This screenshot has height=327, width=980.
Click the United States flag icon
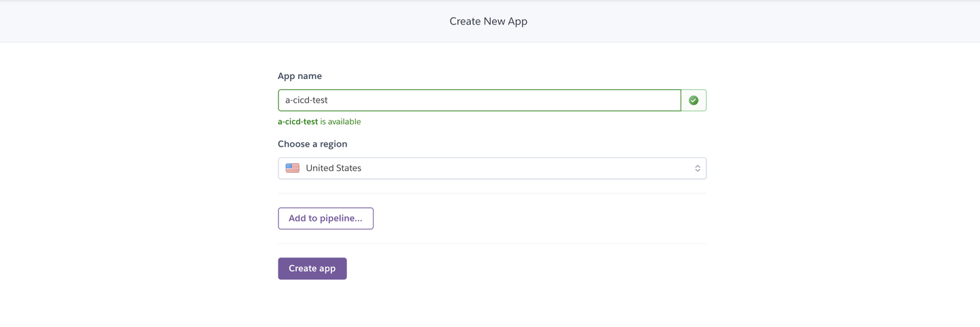click(293, 168)
